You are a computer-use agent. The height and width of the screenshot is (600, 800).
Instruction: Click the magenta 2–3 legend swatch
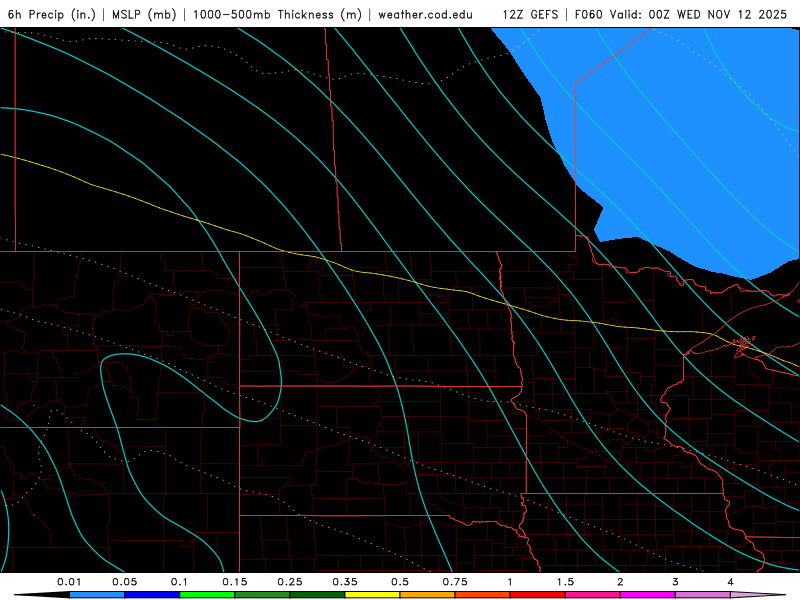click(648, 595)
